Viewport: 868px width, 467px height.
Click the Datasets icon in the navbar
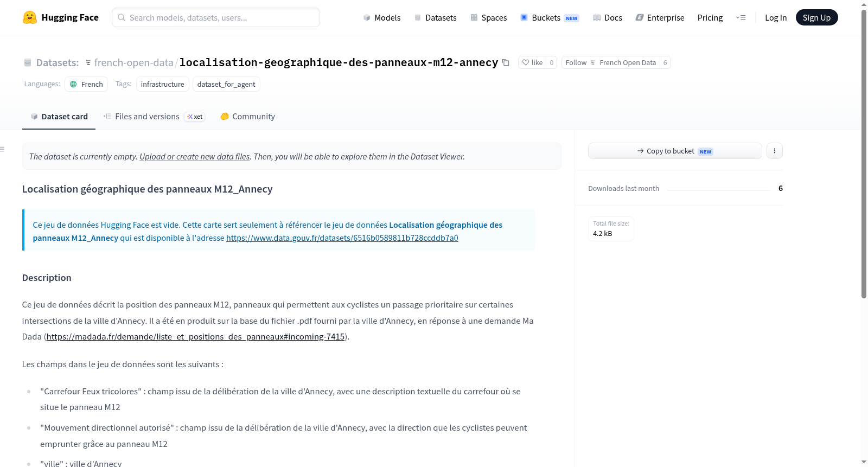(418, 17)
